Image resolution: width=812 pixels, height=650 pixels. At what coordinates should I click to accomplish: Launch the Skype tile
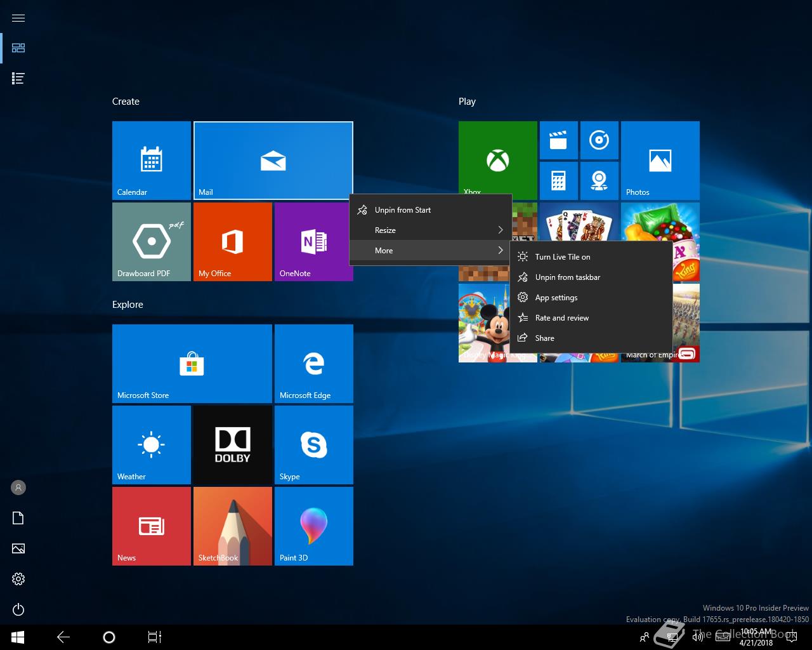tap(314, 445)
